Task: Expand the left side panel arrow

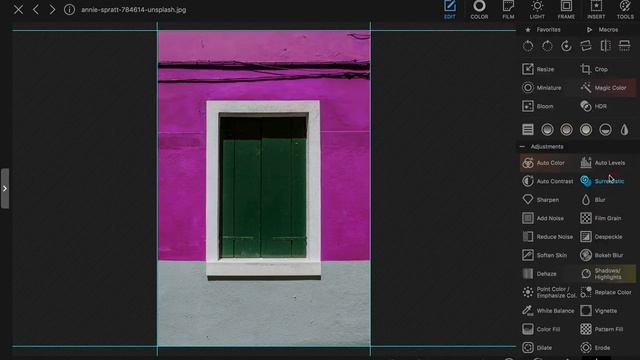Action: [x=4, y=189]
